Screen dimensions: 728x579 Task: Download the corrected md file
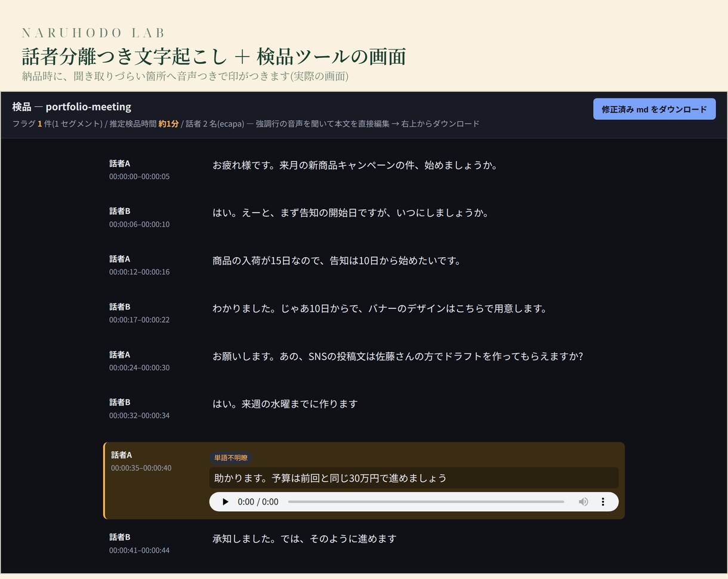point(654,109)
